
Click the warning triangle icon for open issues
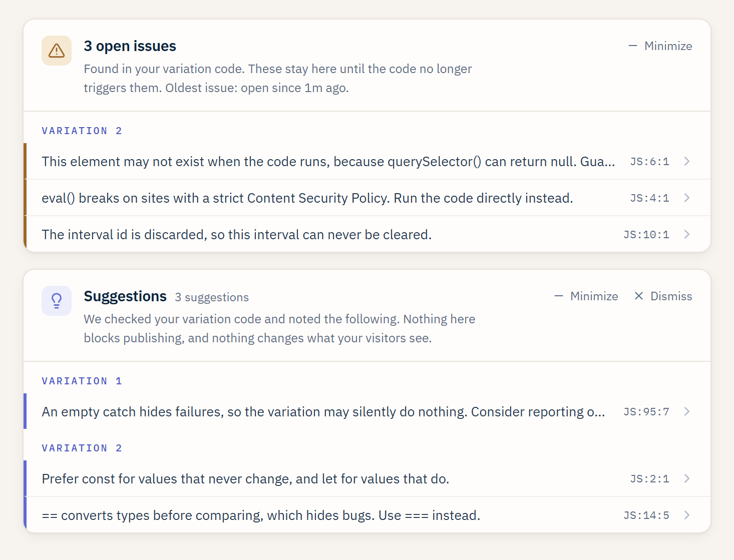tap(57, 51)
